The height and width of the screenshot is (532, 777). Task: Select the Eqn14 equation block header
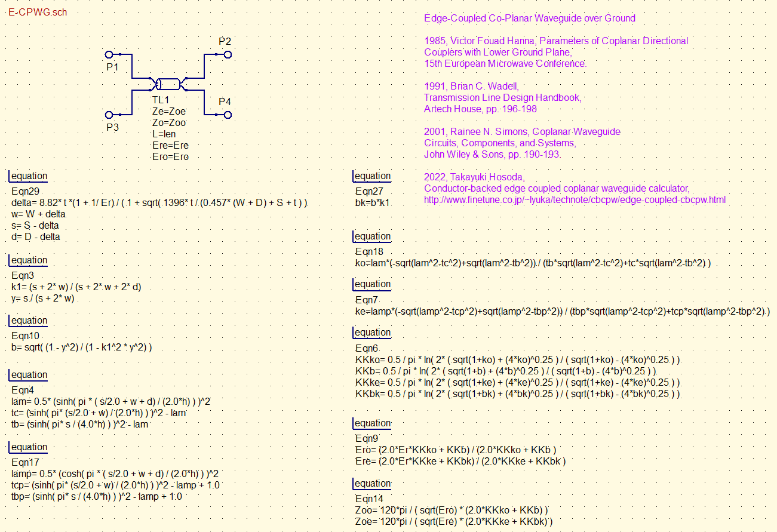pyautogui.click(x=372, y=484)
